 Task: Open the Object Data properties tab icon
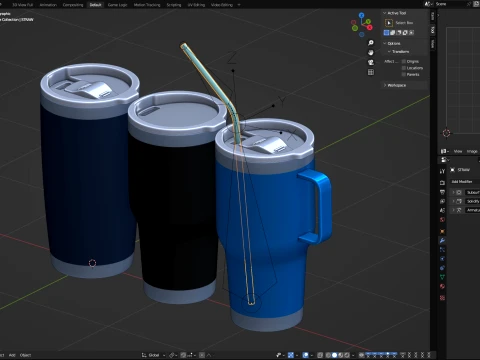click(x=442, y=277)
